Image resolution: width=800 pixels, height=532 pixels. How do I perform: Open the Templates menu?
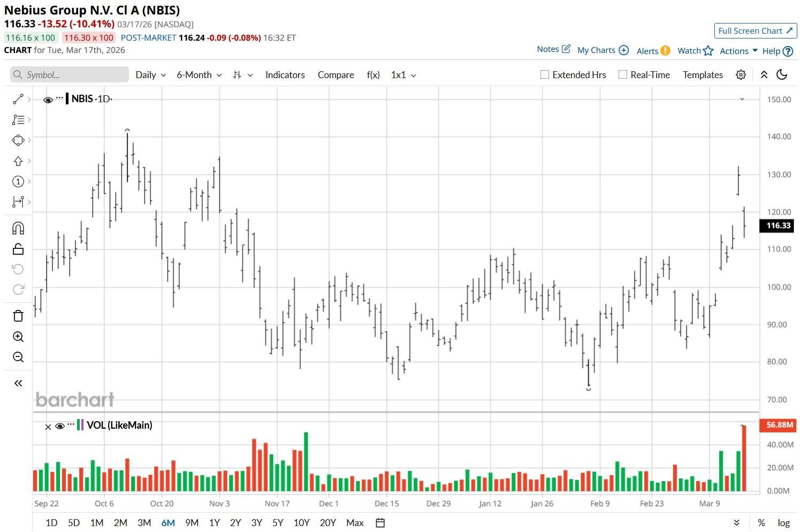click(703, 75)
